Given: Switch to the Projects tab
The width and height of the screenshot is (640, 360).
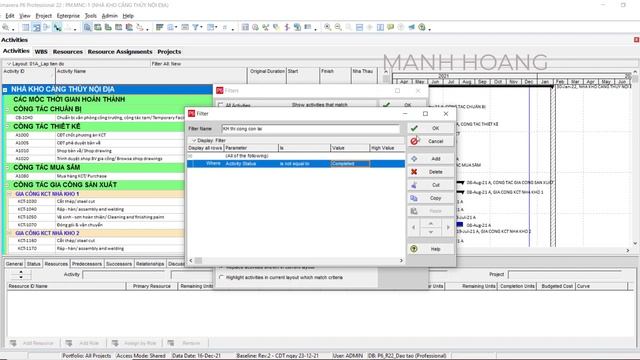Looking at the screenshot, I should pyautogui.click(x=169, y=52).
